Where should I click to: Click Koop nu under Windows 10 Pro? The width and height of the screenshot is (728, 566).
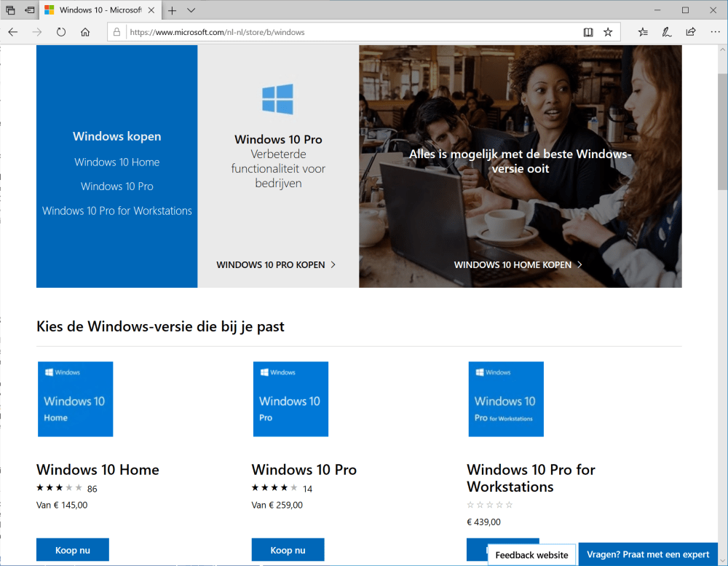click(288, 550)
